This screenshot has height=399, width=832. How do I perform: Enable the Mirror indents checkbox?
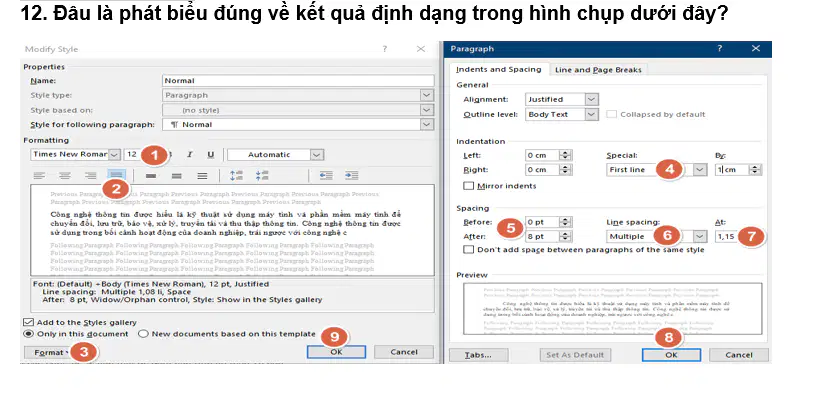[469, 186]
